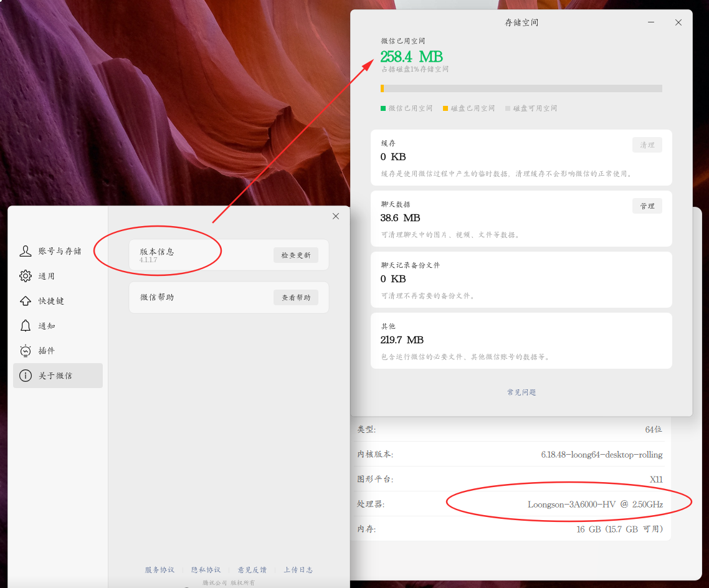Click the 内核版本 label in system info
This screenshot has height=588, width=709.
[375, 455]
